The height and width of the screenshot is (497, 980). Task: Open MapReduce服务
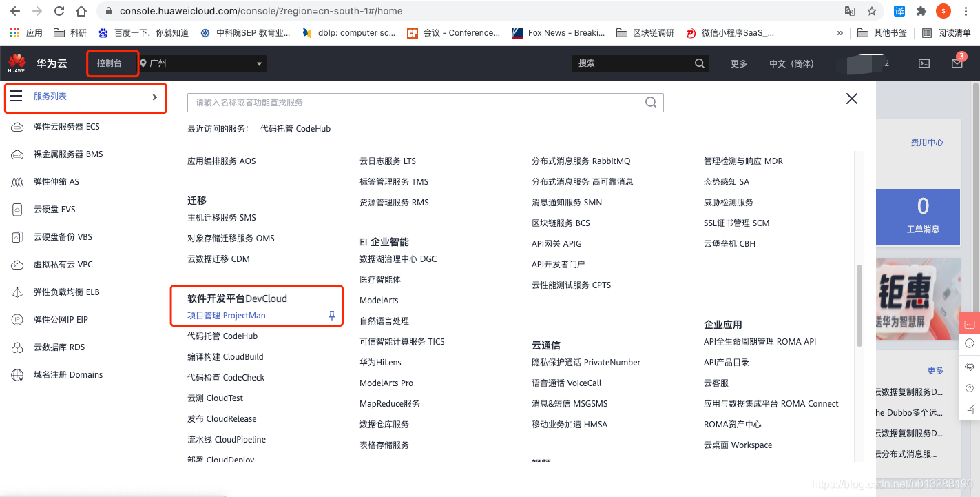[390, 404]
